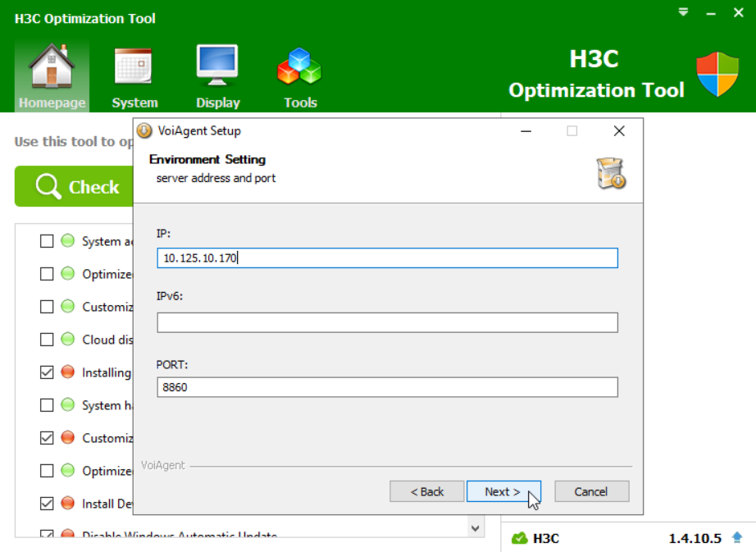Image resolution: width=756 pixels, height=552 pixels.
Task: Go back with the < Back button
Action: pyautogui.click(x=426, y=491)
